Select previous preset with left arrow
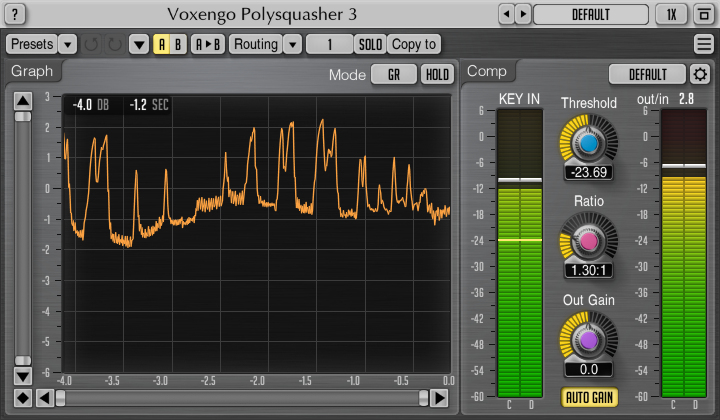Screen dimensions: 720x420 point(506,14)
